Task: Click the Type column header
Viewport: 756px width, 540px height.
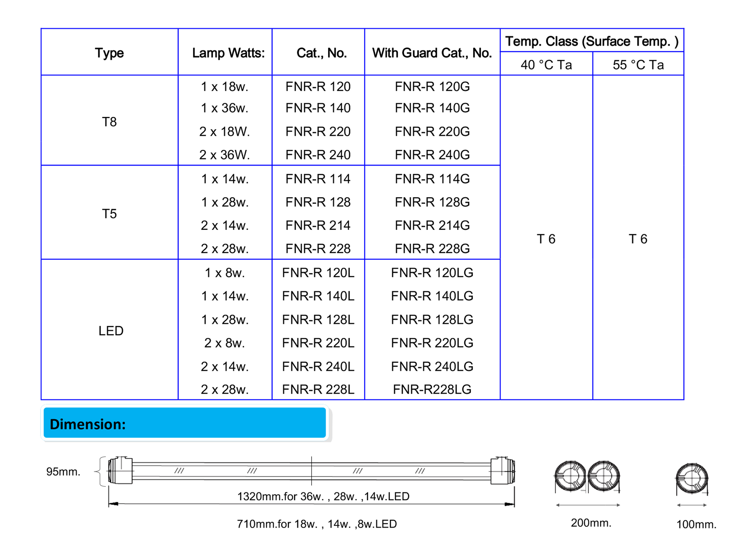Action: (x=109, y=53)
